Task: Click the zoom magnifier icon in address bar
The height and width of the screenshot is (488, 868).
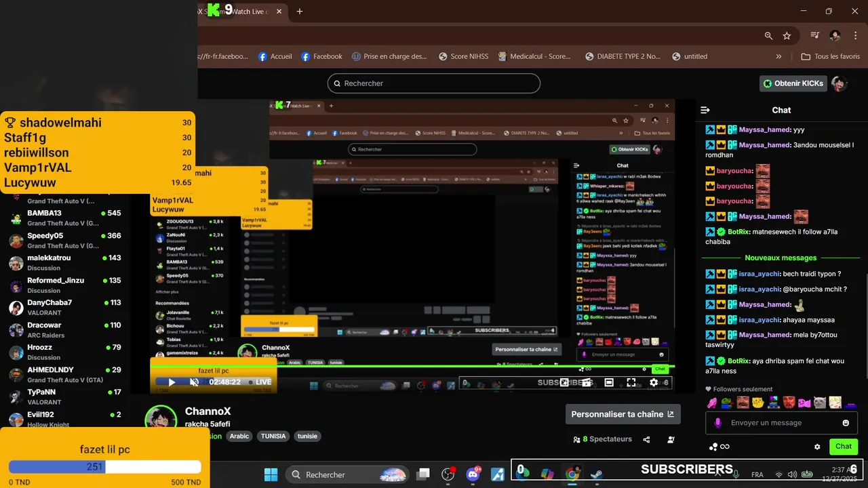Action: 768,36
